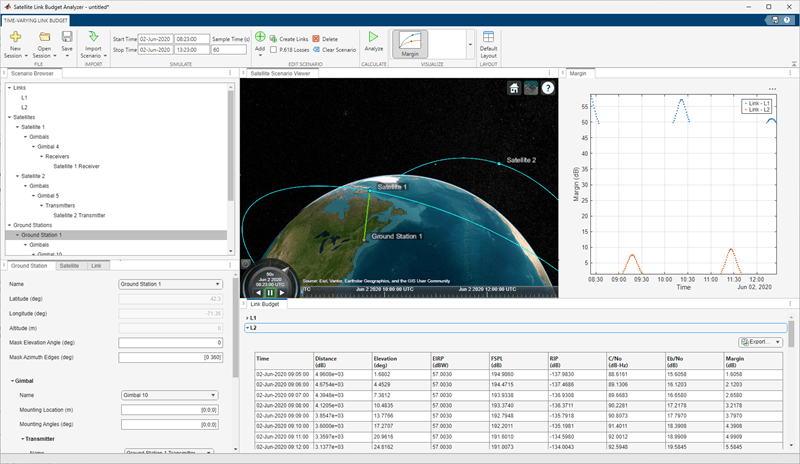Click the scenario viewer timeline bar
The width and height of the screenshot is (800, 464).
pos(429,292)
